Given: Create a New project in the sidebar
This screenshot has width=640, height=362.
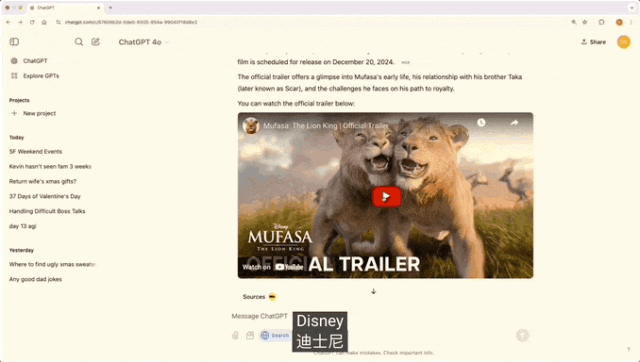Looking at the screenshot, I should coord(39,113).
